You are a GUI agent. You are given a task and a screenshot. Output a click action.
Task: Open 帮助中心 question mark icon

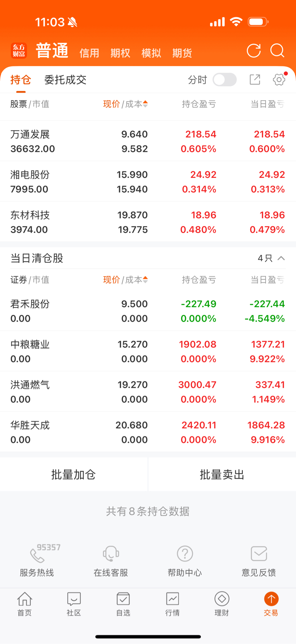[185, 553]
